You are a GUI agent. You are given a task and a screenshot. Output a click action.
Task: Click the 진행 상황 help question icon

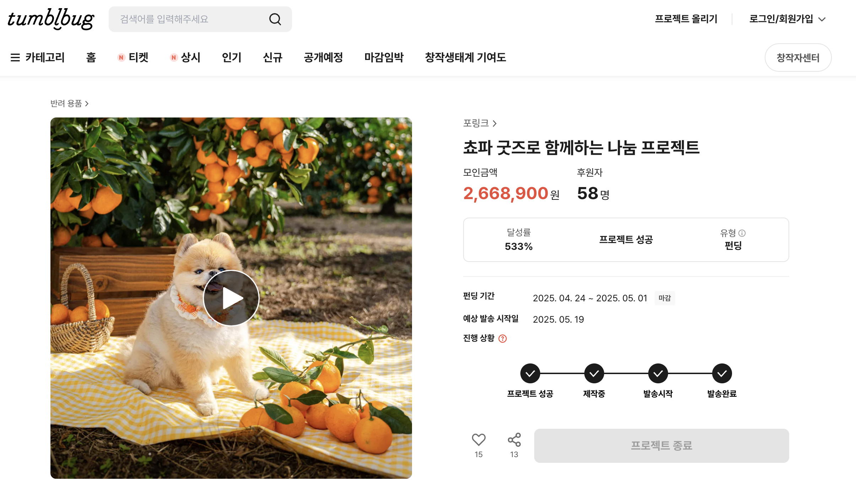pyautogui.click(x=503, y=339)
